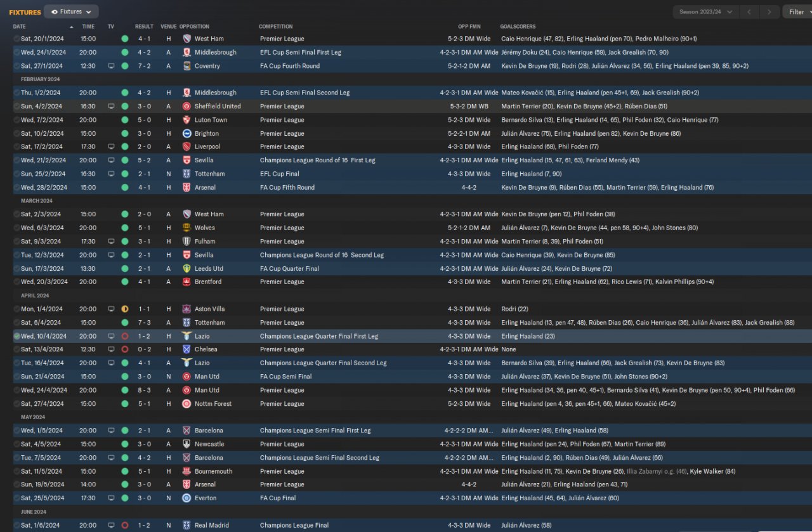The height and width of the screenshot is (532, 812).
Task: Open the Fixtures view dropdown
Action: coord(71,11)
